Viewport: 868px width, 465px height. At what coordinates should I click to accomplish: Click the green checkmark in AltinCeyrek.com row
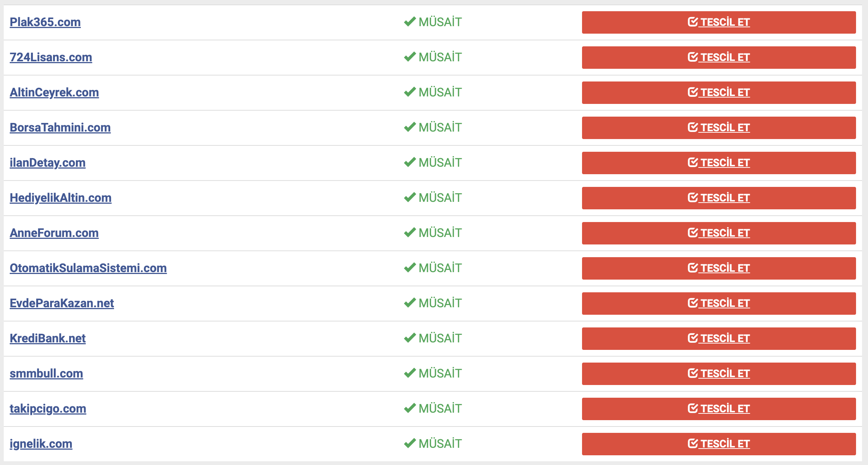click(410, 92)
